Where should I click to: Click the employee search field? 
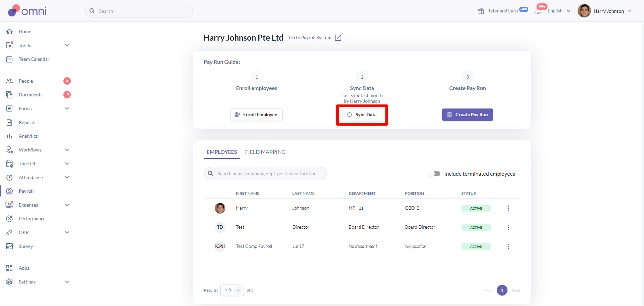(x=265, y=174)
